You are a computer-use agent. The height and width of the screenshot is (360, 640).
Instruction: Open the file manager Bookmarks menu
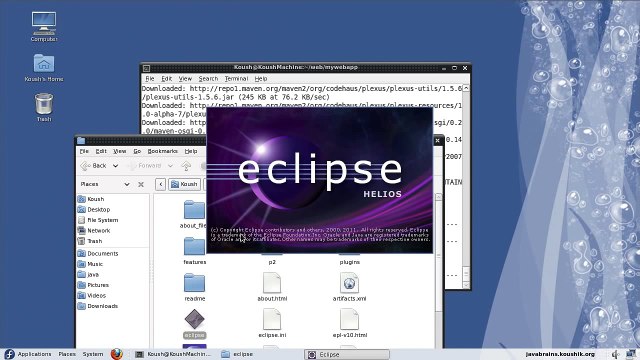[162, 151]
